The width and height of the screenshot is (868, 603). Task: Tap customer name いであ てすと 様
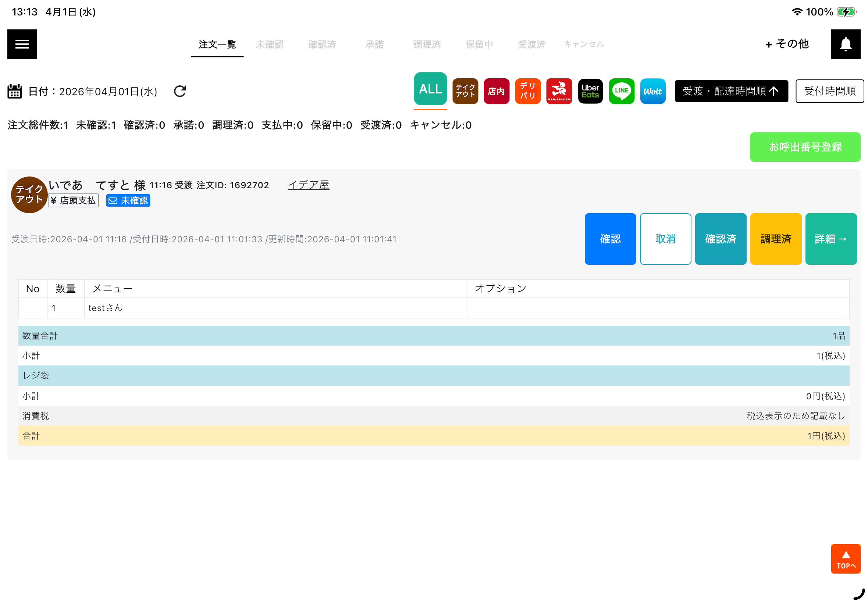click(x=97, y=185)
